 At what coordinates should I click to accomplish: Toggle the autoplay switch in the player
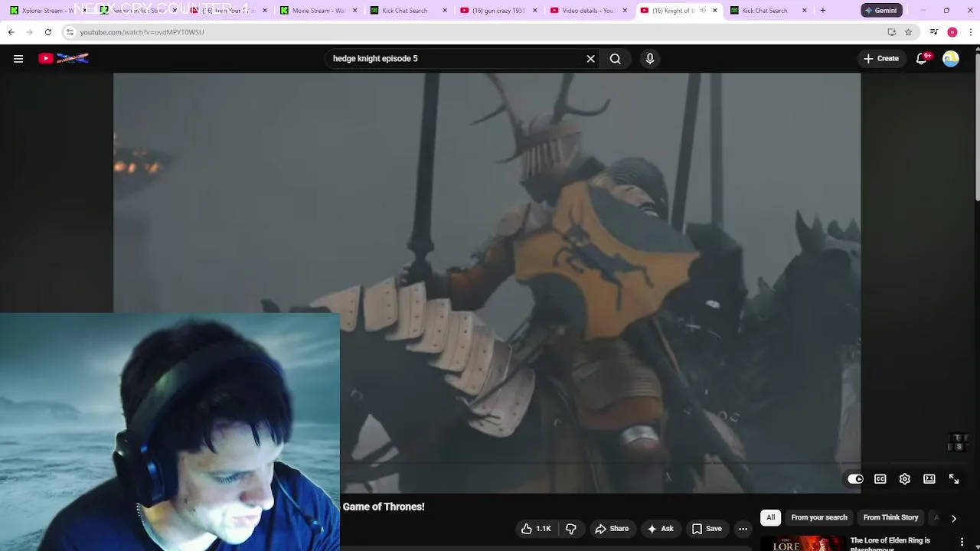point(855,479)
